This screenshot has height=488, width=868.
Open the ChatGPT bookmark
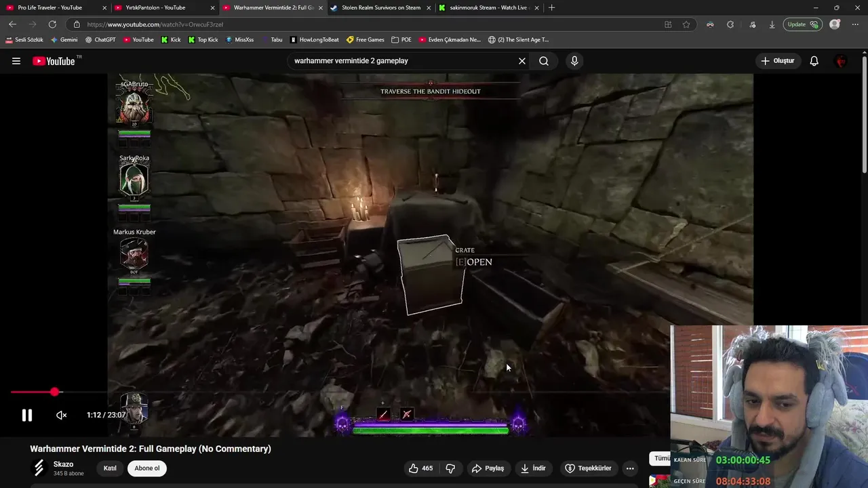point(100,40)
